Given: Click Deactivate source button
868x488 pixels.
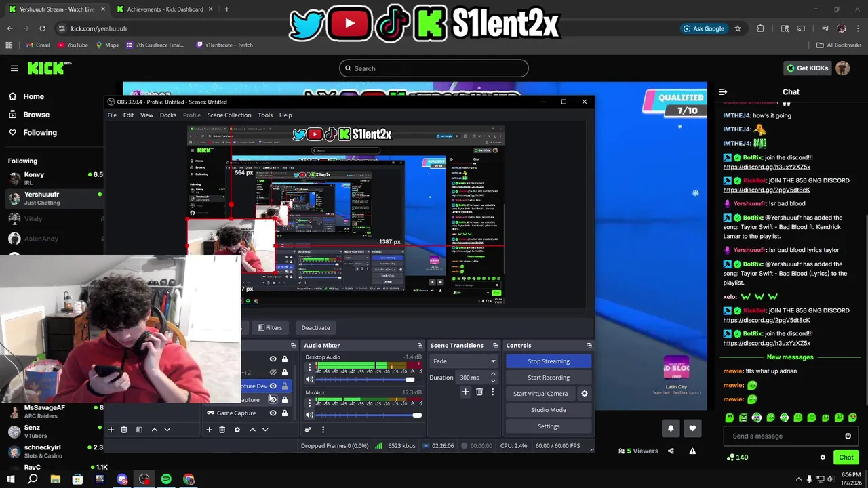Looking at the screenshot, I should pos(315,328).
